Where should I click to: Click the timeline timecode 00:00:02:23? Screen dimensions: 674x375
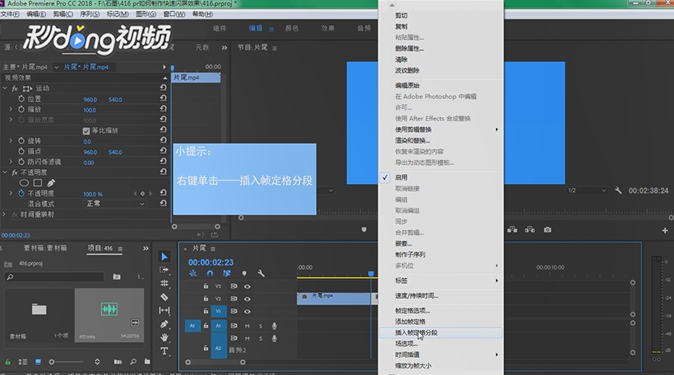211,262
